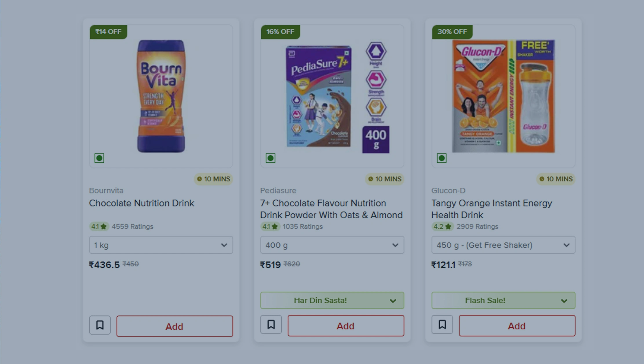Screen dimensions: 644x364
Task: Click the ₹14 OFF discount badge
Action: 108,32
